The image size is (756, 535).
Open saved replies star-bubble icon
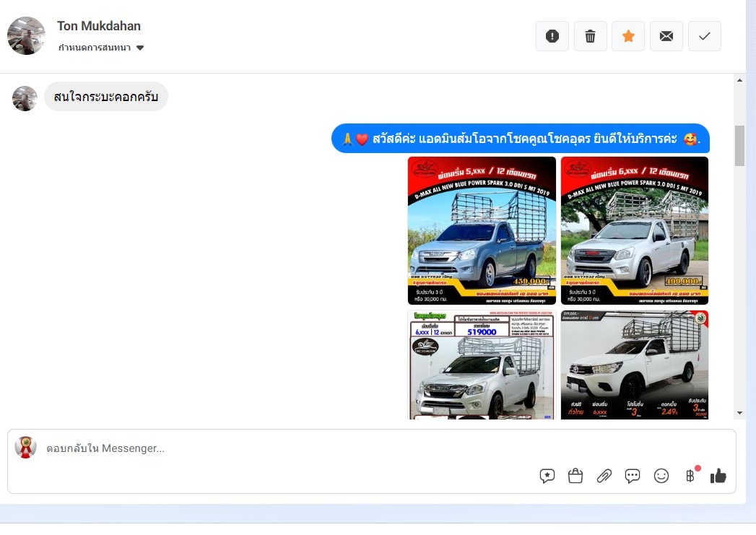547,477
